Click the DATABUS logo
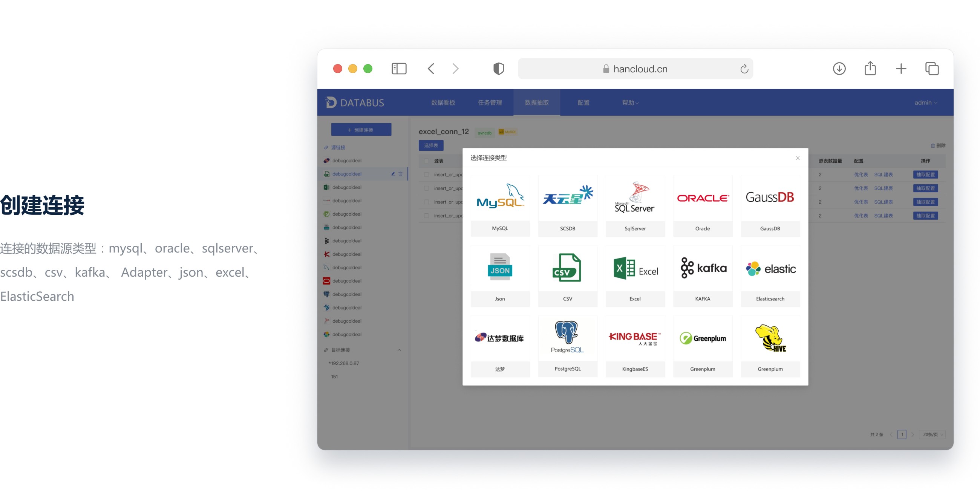The height and width of the screenshot is (499, 980). click(355, 103)
